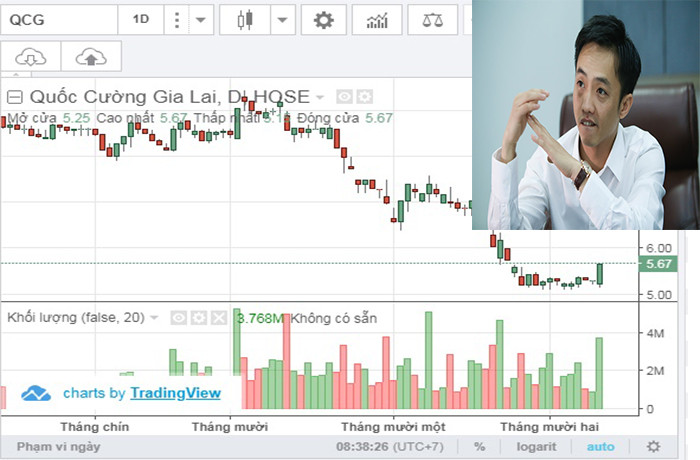Click the 6.00 price axis label
The width and height of the screenshot is (700, 460).
point(658,248)
